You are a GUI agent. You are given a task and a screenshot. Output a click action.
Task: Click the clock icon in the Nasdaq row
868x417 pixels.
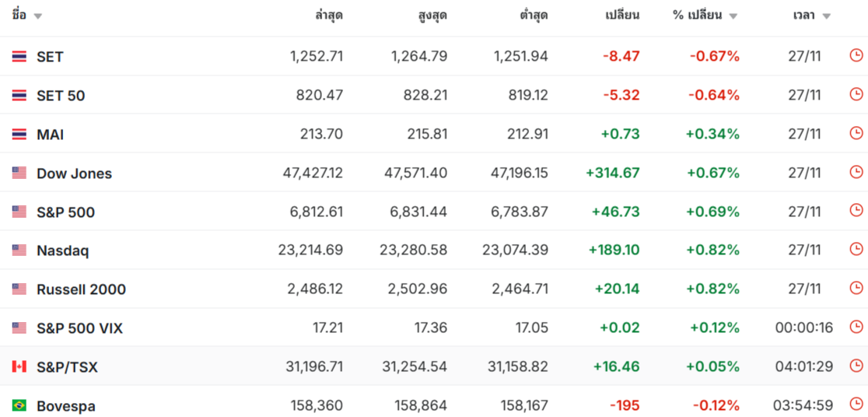(856, 250)
